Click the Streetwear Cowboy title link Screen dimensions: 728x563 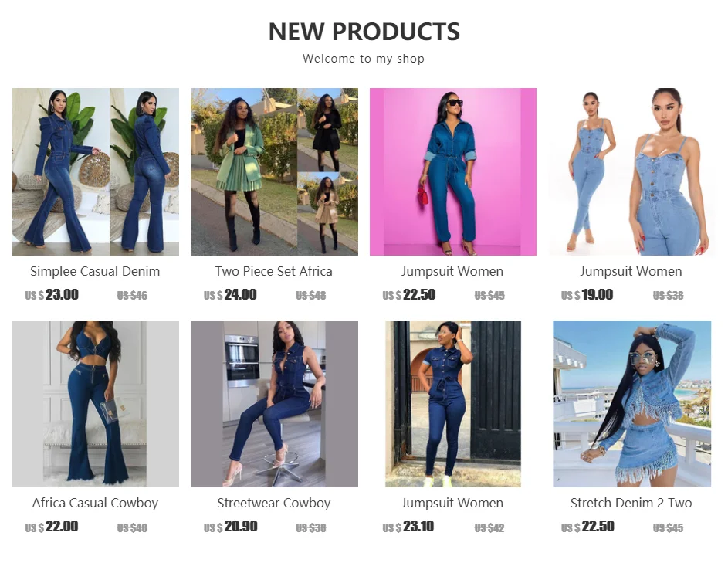coord(274,503)
